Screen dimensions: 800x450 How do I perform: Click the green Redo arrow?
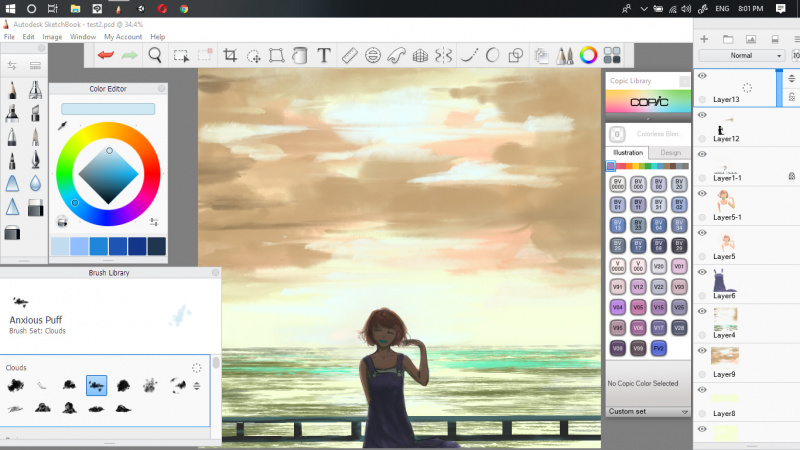click(130, 55)
